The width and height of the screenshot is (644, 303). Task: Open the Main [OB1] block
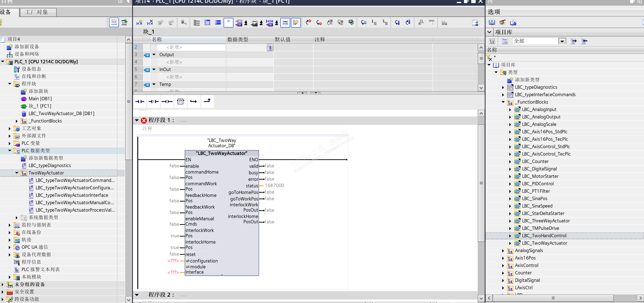coord(40,99)
